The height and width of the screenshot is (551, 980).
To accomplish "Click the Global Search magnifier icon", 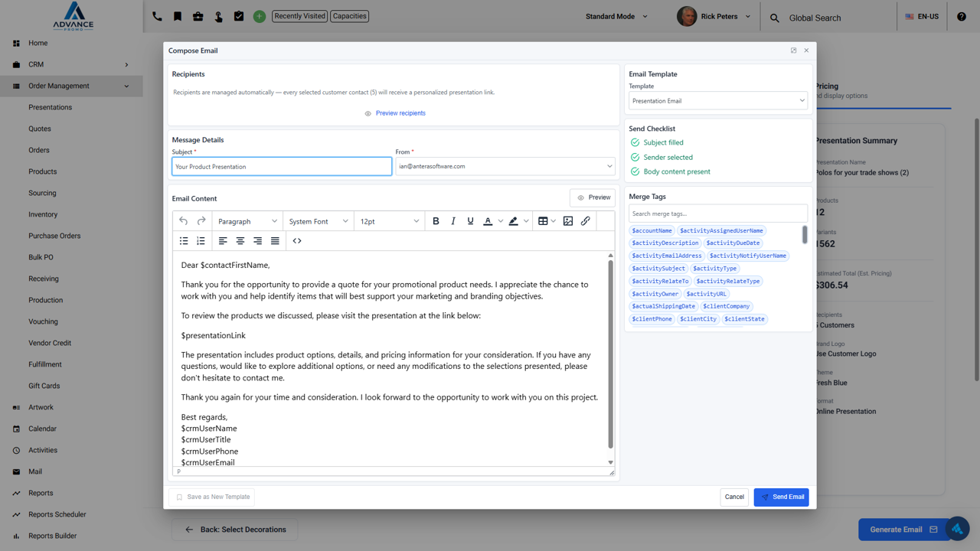I will click(x=775, y=18).
